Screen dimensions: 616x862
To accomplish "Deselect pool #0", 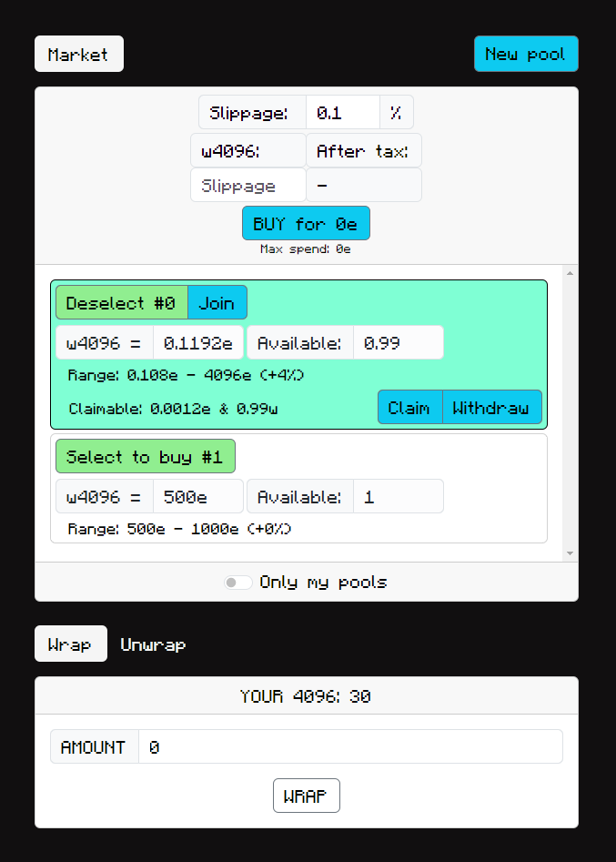I will [121, 302].
